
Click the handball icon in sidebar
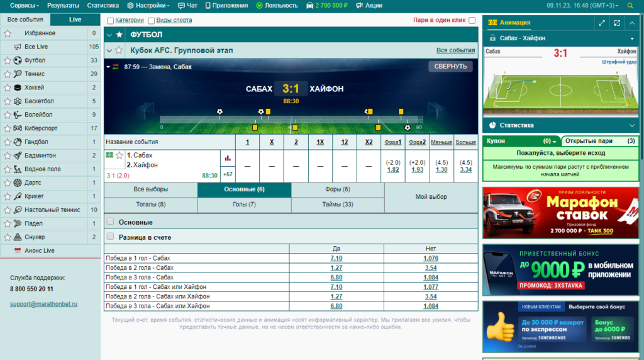click(x=18, y=142)
